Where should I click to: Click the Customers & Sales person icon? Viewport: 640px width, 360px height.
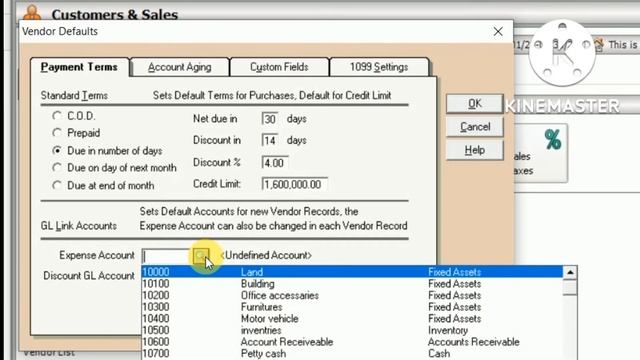point(32,12)
